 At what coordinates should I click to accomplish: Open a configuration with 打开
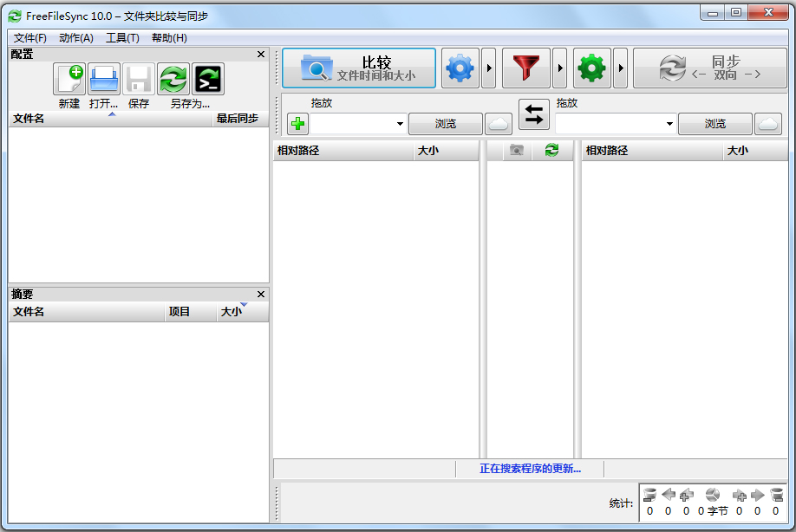[104, 79]
